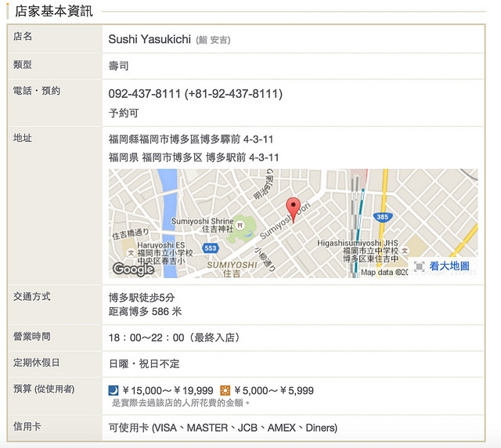Click the 予約可 reservation text

124,113
